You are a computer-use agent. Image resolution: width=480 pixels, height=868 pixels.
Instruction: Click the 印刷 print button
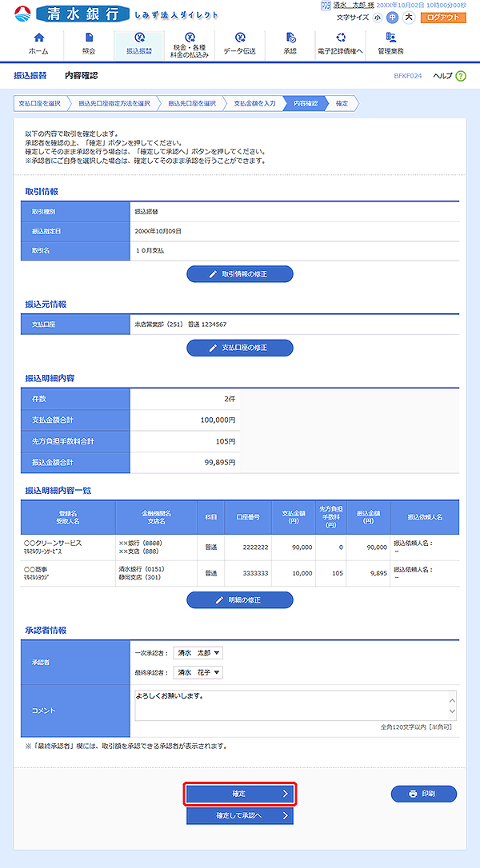click(x=423, y=794)
